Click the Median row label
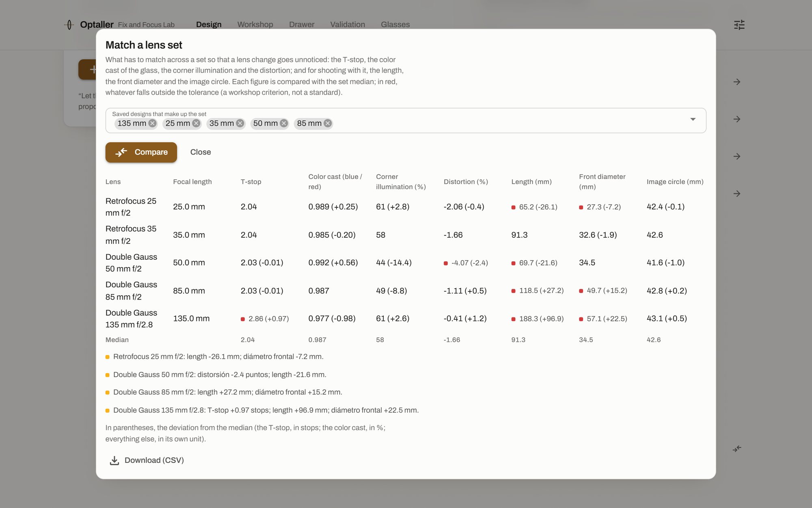 [117, 340]
